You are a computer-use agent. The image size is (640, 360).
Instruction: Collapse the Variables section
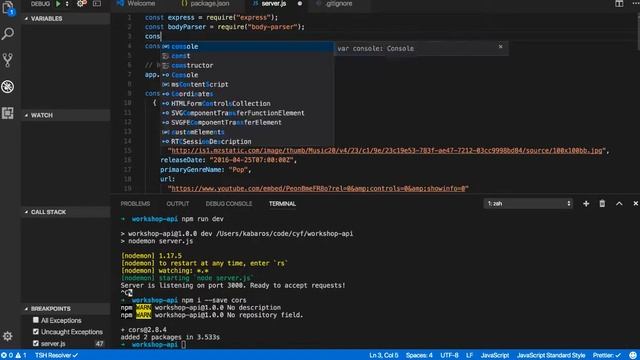[x=66, y=19]
